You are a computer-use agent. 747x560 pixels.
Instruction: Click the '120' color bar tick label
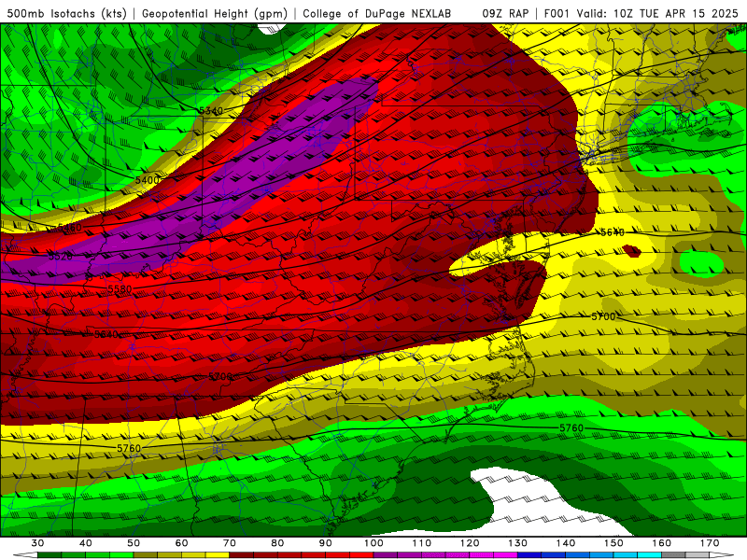point(470,543)
